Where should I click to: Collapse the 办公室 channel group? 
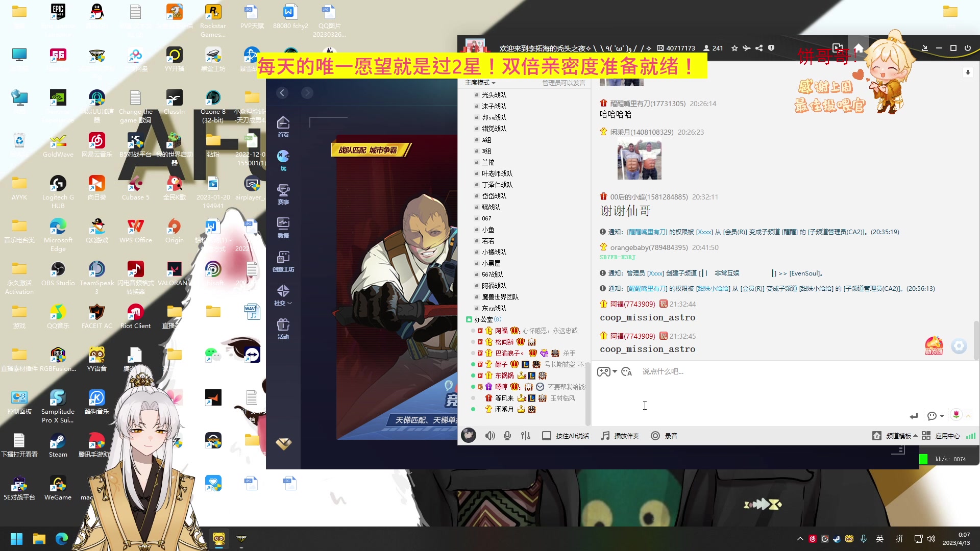[469, 319]
